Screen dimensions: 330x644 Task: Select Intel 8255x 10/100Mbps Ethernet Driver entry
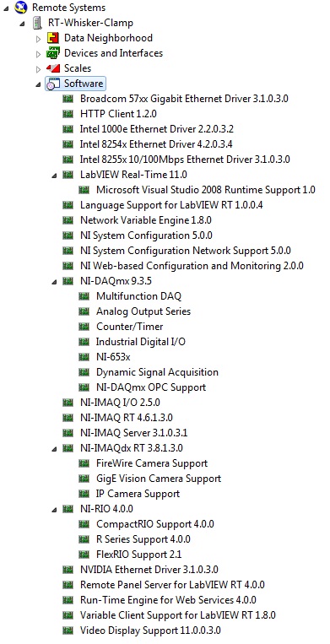185,160
